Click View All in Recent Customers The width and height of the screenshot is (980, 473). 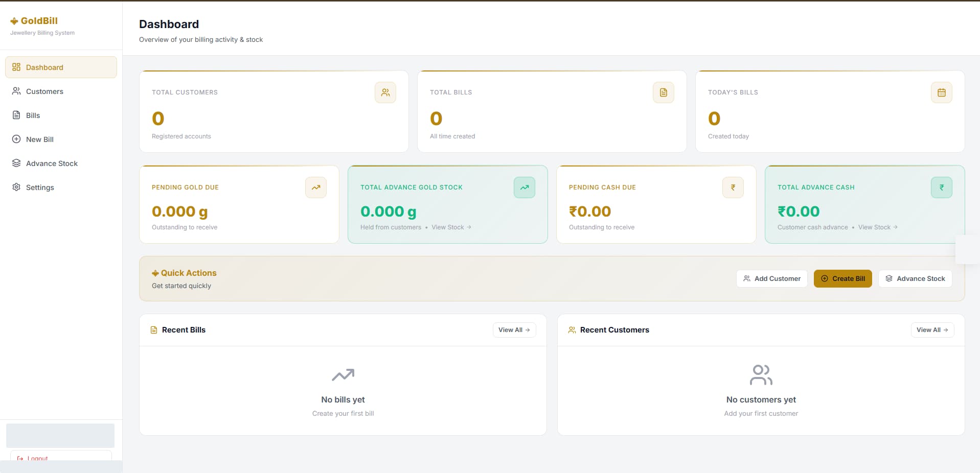(x=932, y=330)
